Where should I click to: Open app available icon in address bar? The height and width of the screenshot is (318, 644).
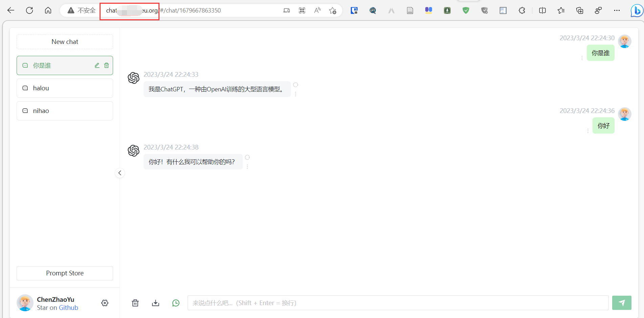[x=286, y=10]
